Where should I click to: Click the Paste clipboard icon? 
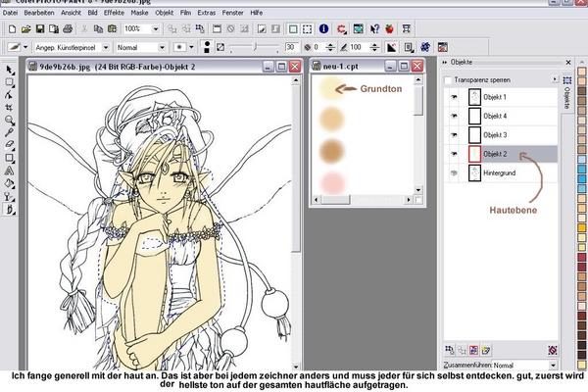(112, 28)
